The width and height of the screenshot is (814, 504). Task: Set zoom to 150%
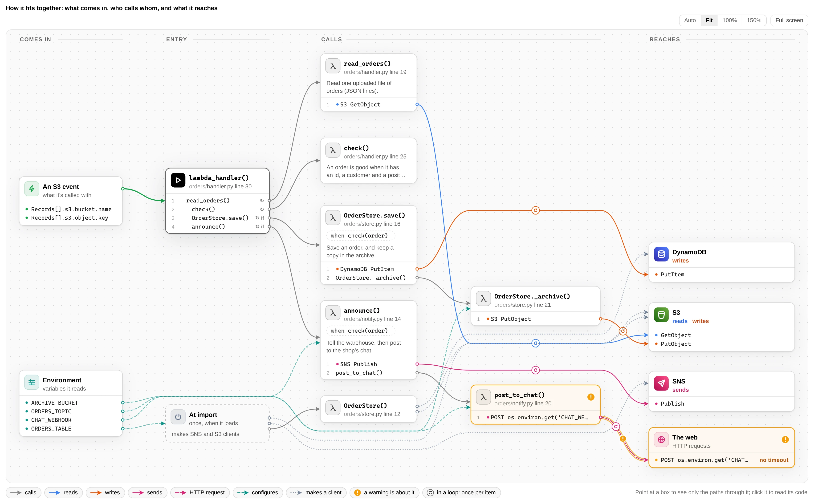pos(754,20)
